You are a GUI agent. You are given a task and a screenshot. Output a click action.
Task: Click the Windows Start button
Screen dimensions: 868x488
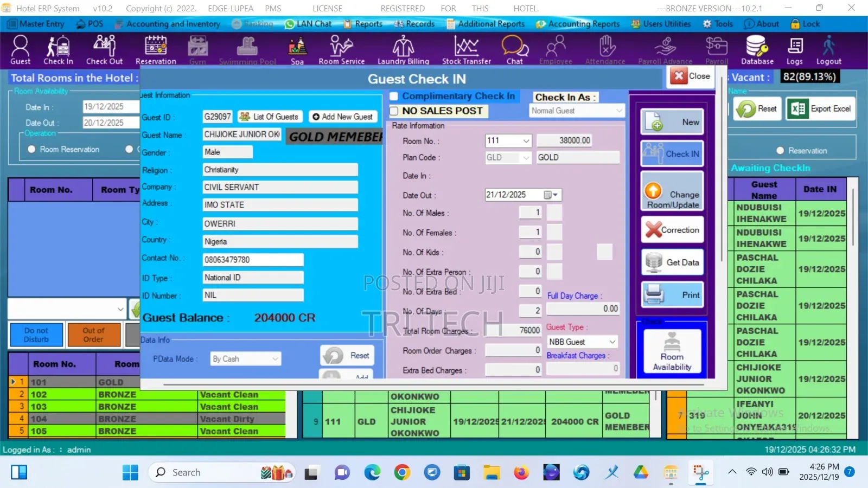[130, 472]
